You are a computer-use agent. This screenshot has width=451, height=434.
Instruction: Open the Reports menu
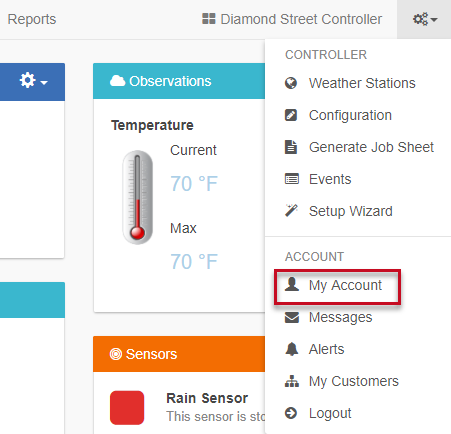[32, 19]
